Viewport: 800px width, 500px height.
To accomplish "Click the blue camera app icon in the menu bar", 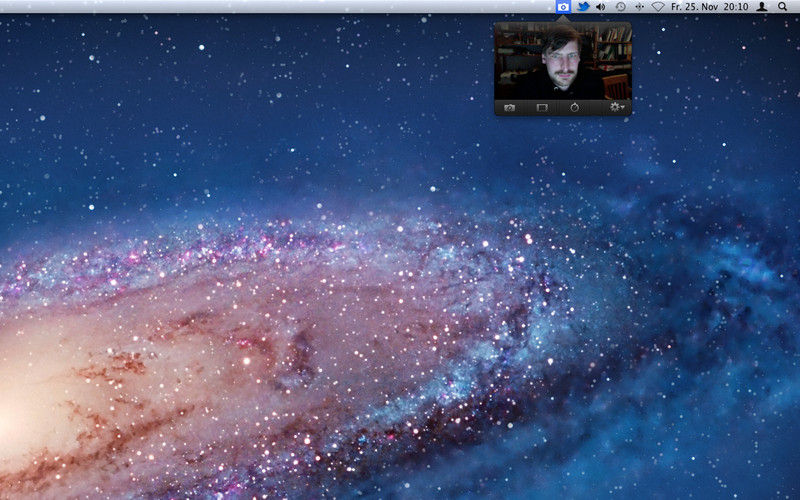I will click(563, 7).
